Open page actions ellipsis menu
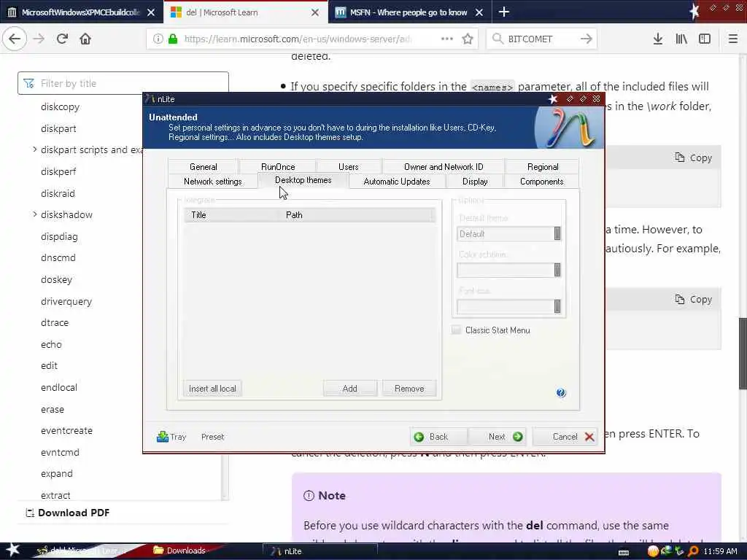 (x=447, y=39)
